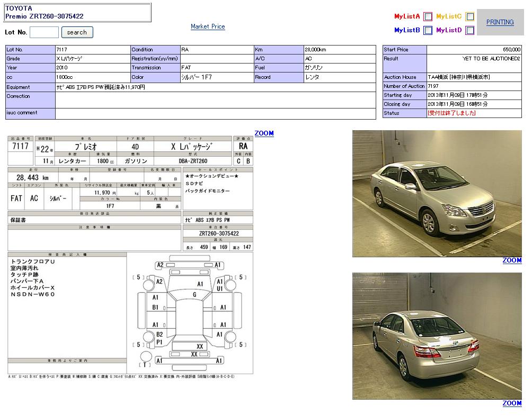Click ZOOM below the front car photo
The width and height of the screenshot is (532, 416).
512,260
